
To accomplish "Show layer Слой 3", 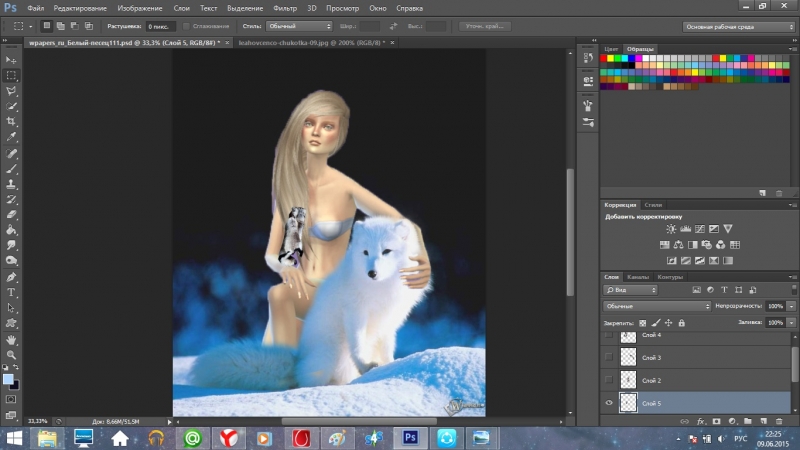I will tap(609, 357).
